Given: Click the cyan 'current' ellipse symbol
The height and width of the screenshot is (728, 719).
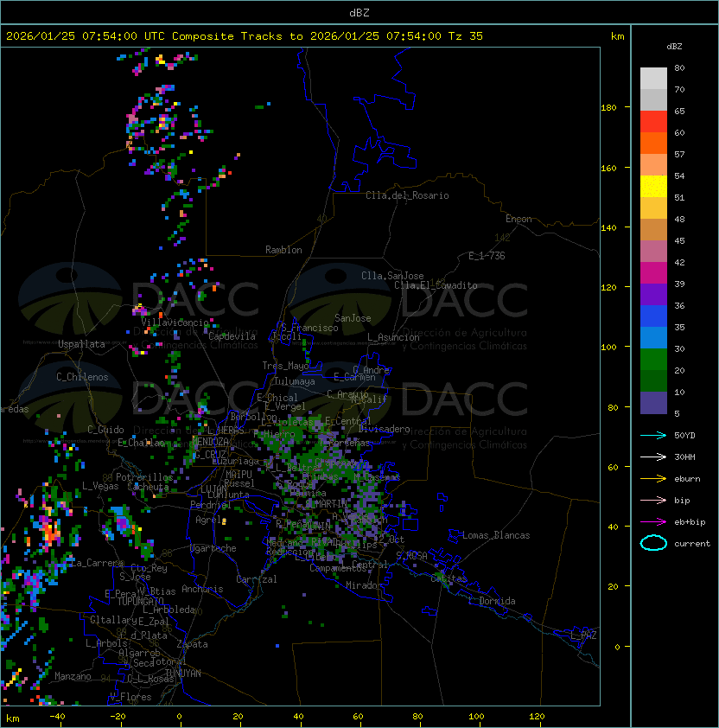Looking at the screenshot, I should coord(653,543).
